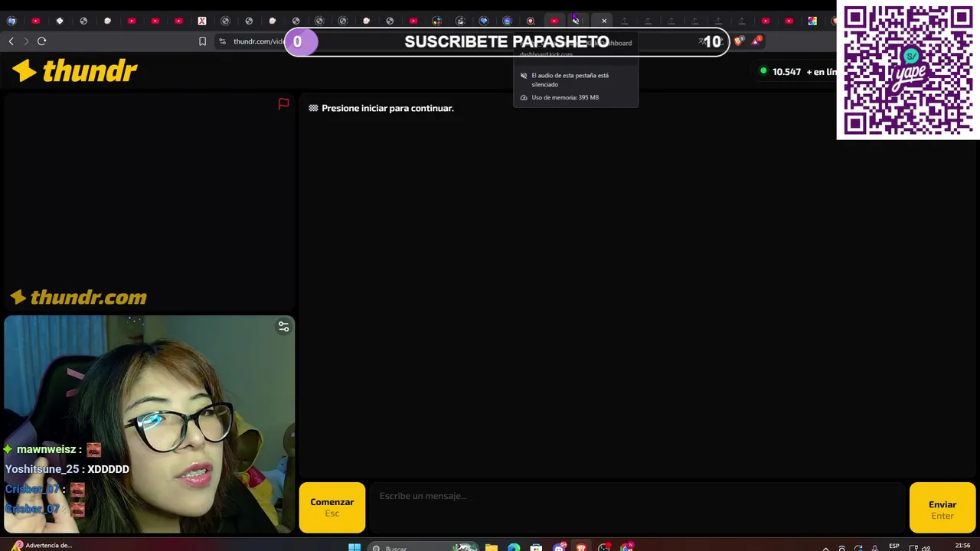This screenshot has height=551, width=980.
Task: Open the ESP language selector
Action: tap(894, 546)
